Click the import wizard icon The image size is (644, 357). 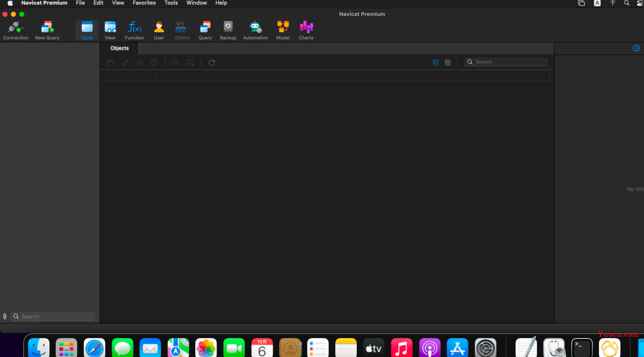tap(176, 63)
